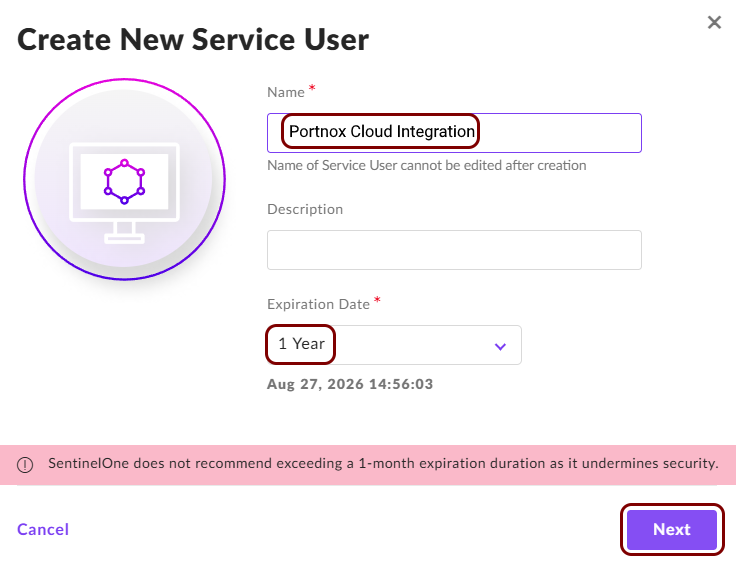Click the red asterisk beside Expiration Date
Viewport: 736px width, 562px height.
[377, 300]
